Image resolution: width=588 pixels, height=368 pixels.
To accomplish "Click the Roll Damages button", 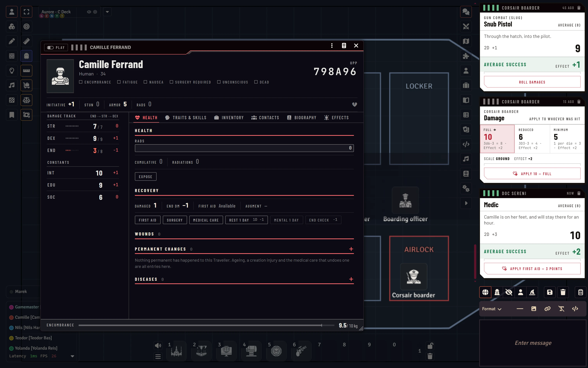I will tap(532, 82).
